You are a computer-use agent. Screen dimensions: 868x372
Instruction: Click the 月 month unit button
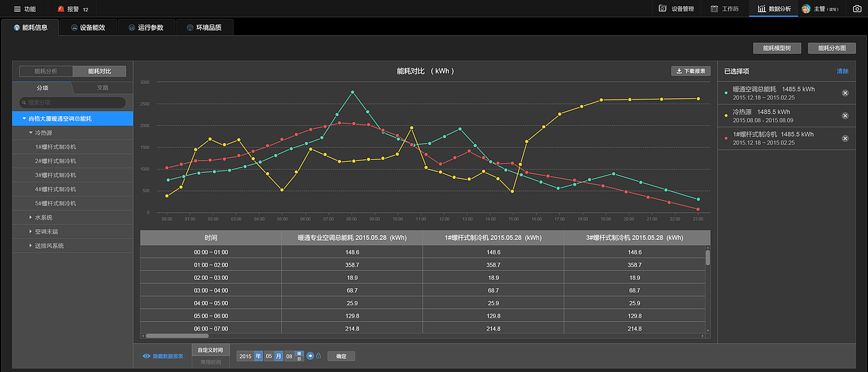tap(279, 356)
